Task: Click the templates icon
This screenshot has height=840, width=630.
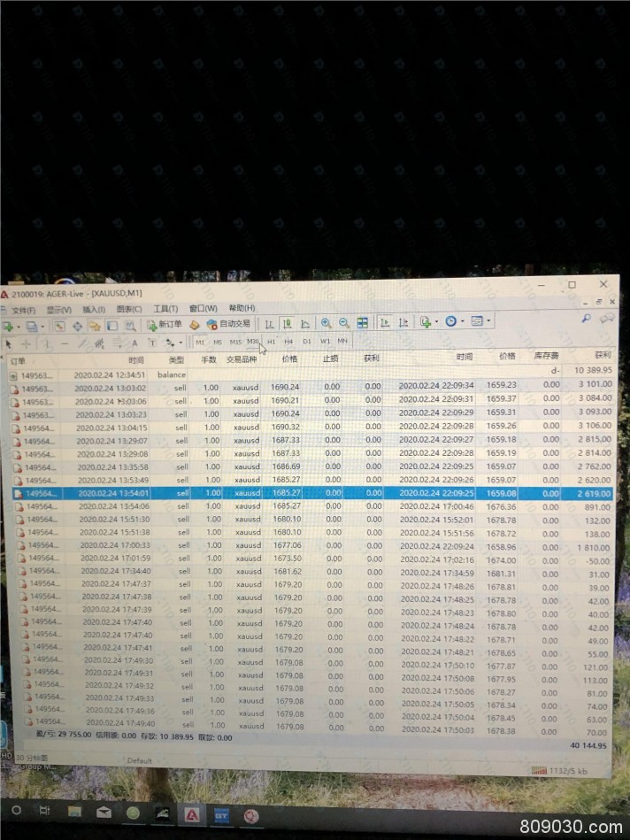Action: [477, 321]
